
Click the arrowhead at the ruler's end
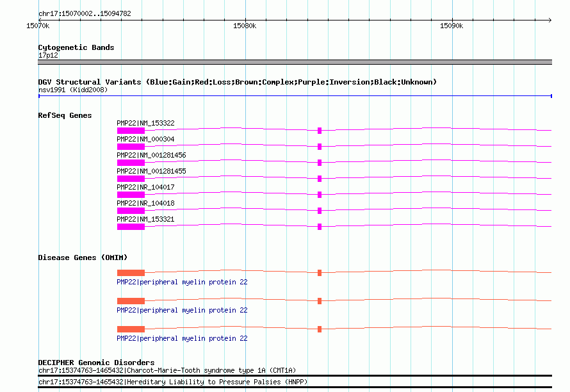(550, 20)
